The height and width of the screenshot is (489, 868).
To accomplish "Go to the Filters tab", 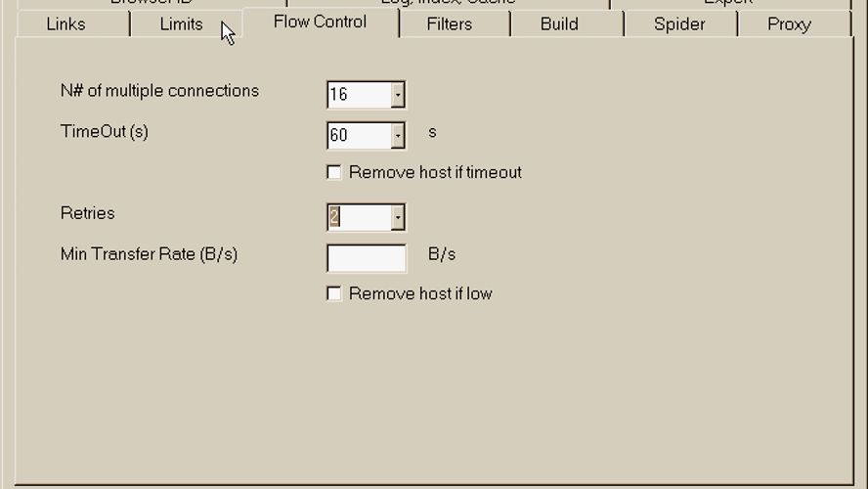I will 450,23.
